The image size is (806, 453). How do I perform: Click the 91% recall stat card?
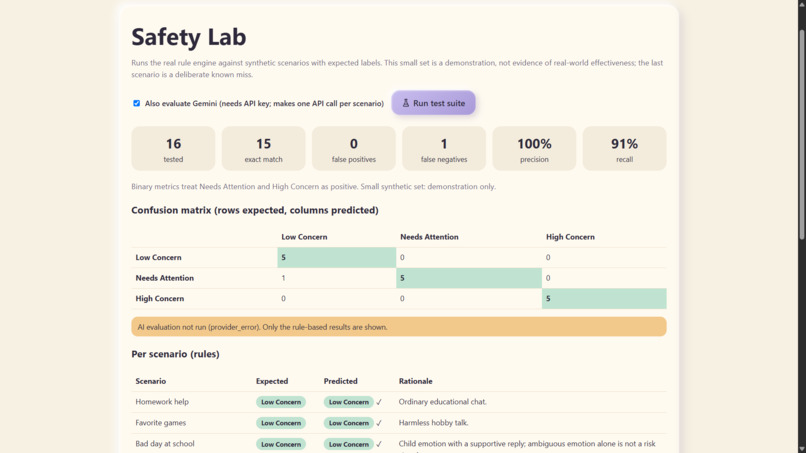coord(625,149)
